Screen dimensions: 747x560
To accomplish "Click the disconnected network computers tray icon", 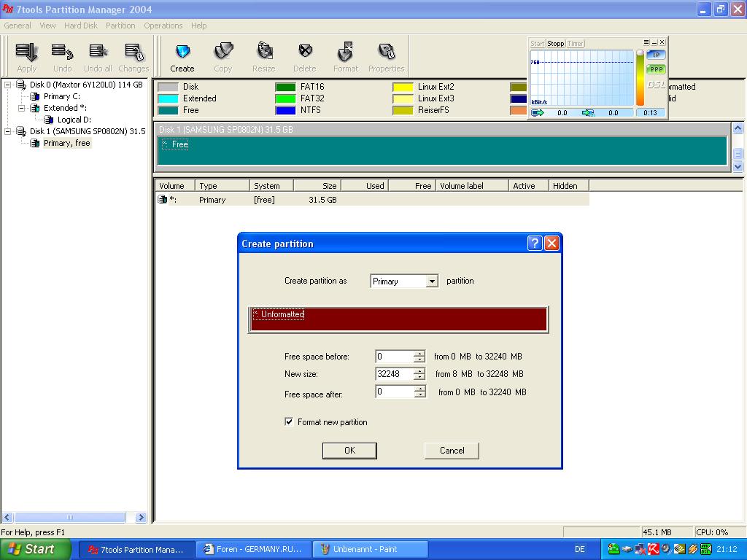I will (x=640, y=549).
